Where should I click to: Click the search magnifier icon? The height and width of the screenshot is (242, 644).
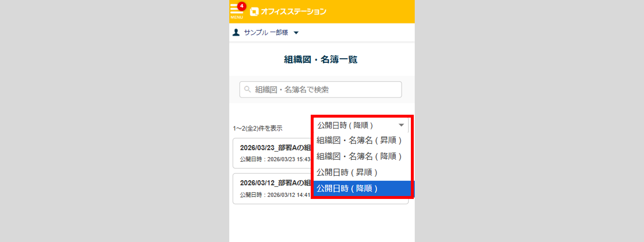(x=247, y=89)
